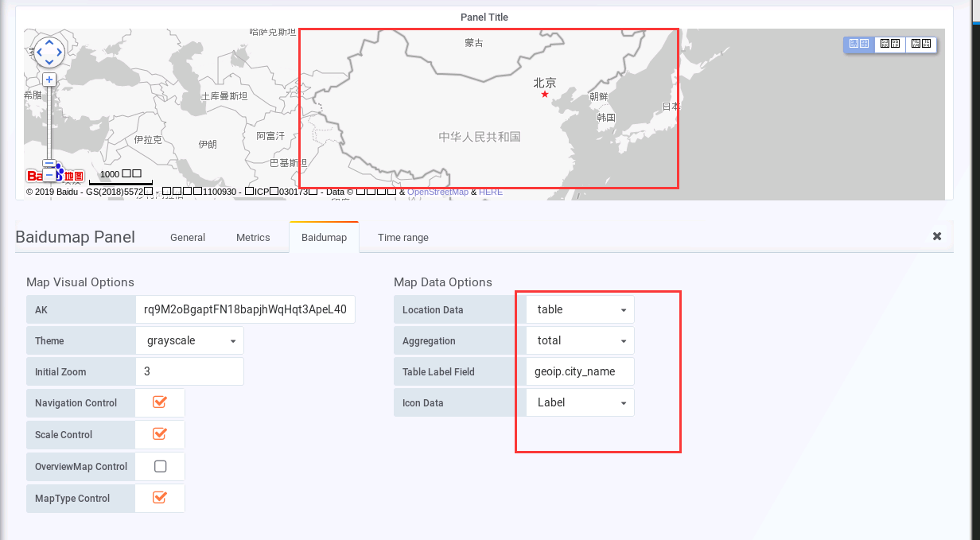Select the highlighted map type button top right

click(x=858, y=45)
